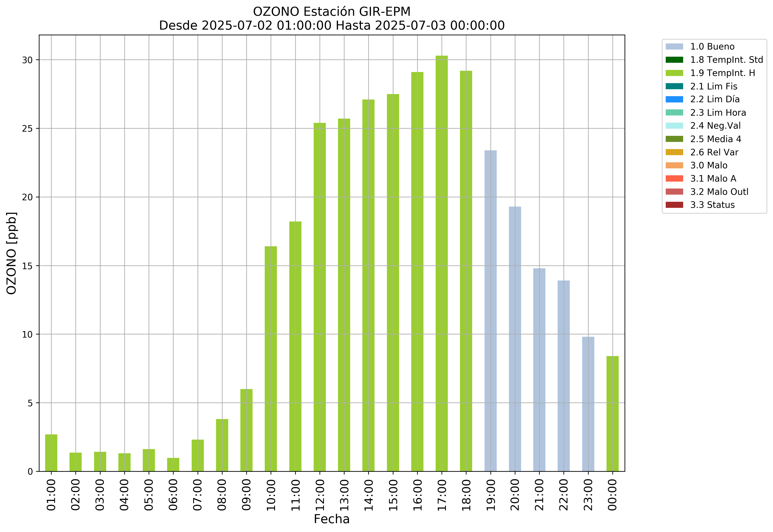Click the 2.4 Neg.Val legend label
The width and height of the screenshot is (773, 532).
[715, 126]
